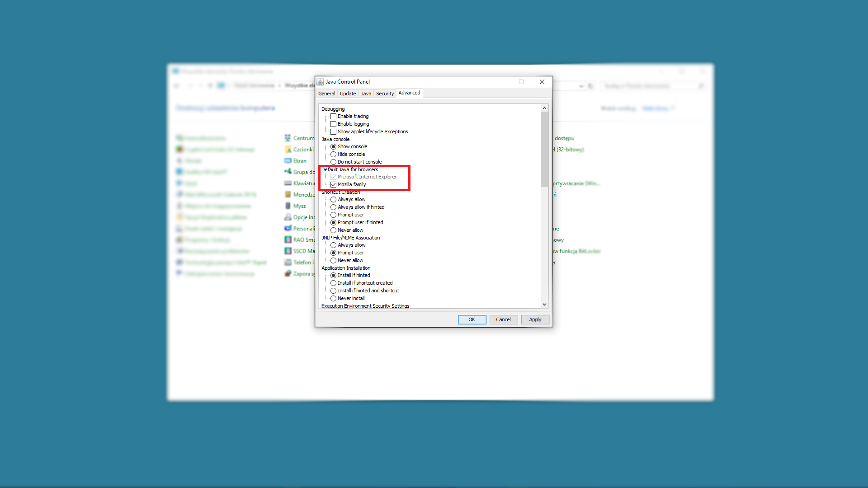The width and height of the screenshot is (868, 488).
Task: Enable tracing checkbox under Debugging
Action: [334, 117]
